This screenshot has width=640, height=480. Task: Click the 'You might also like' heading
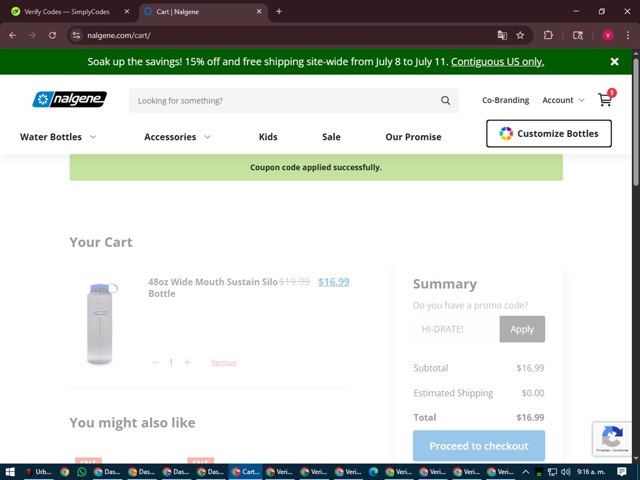pyautogui.click(x=132, y=422)
